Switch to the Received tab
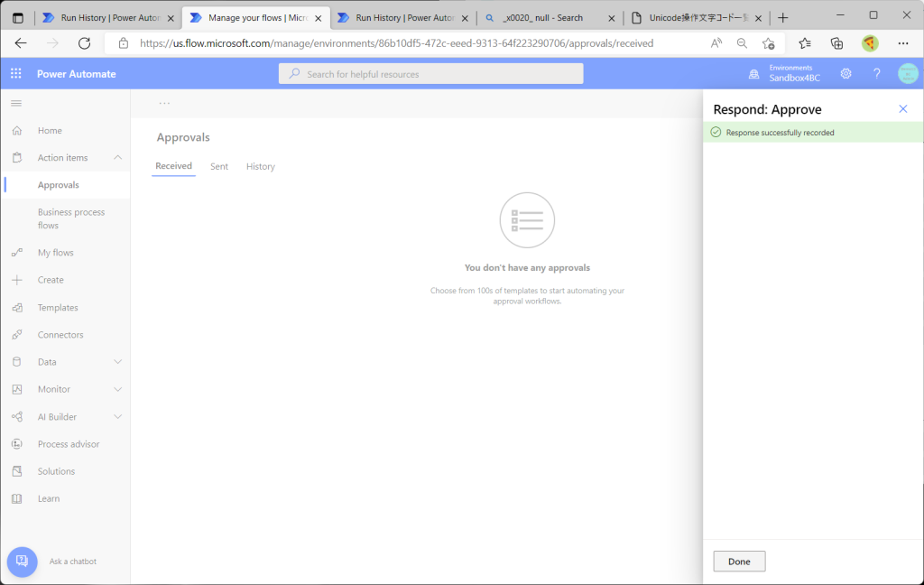This screenshot has height=585, width=924. click(173, 166)
